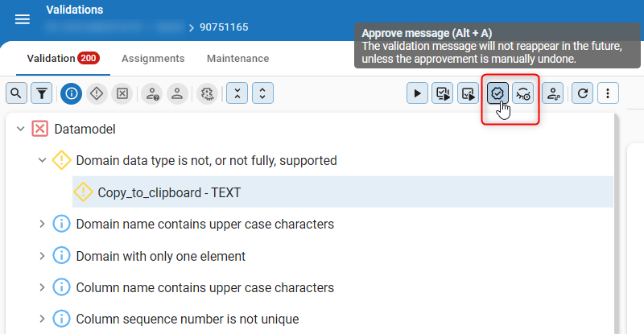Click the hidden eye with clock icon

pyautogui.click(x=522, y=93)
